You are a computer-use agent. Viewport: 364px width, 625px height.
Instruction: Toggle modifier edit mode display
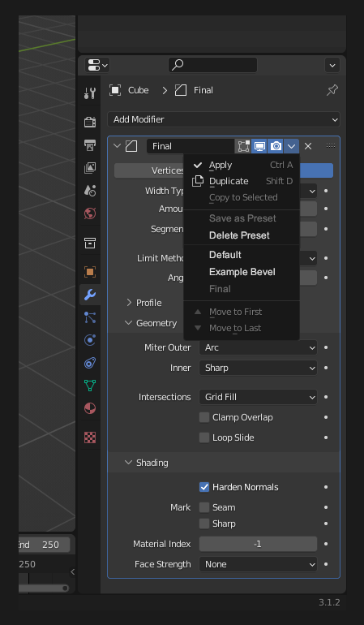tap(243, 146)
